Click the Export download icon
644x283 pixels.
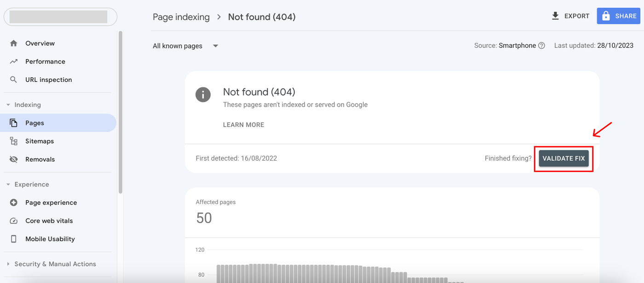(555, 15)
